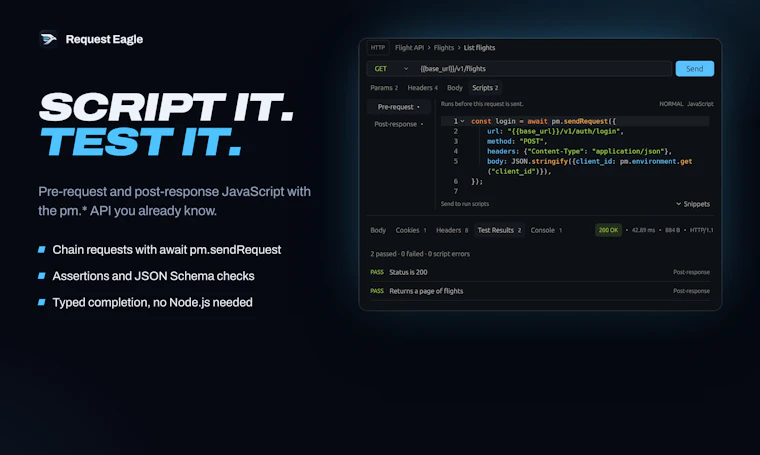760x455 pixels.
Task: Open the Headers request tab
Action: point(422,88)
